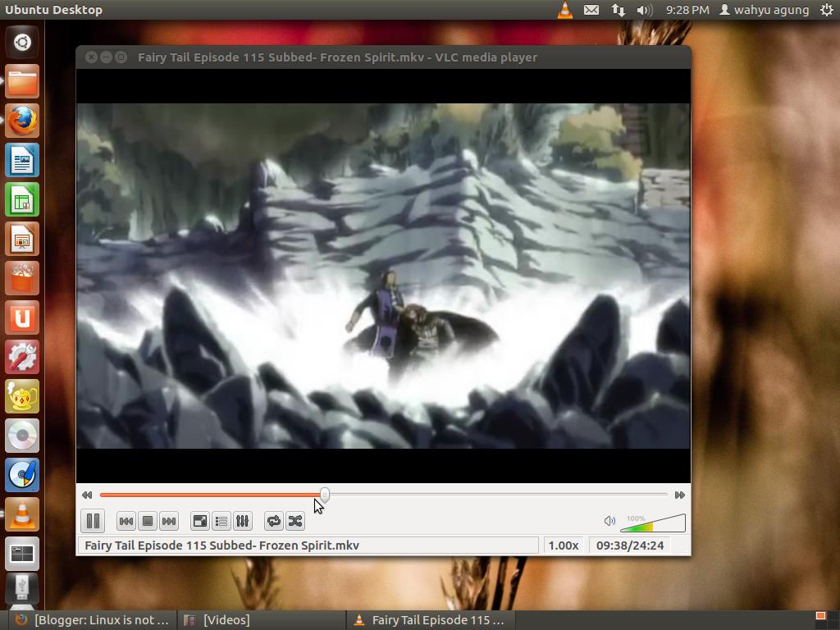840x630 pixels.
Task: Open system sound volume indicator
Action: click(x=645, y=10)
